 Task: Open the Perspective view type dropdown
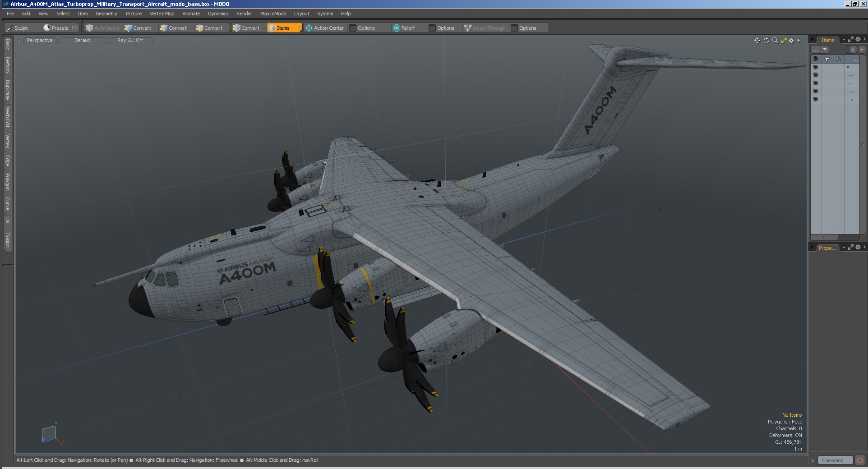40,41
